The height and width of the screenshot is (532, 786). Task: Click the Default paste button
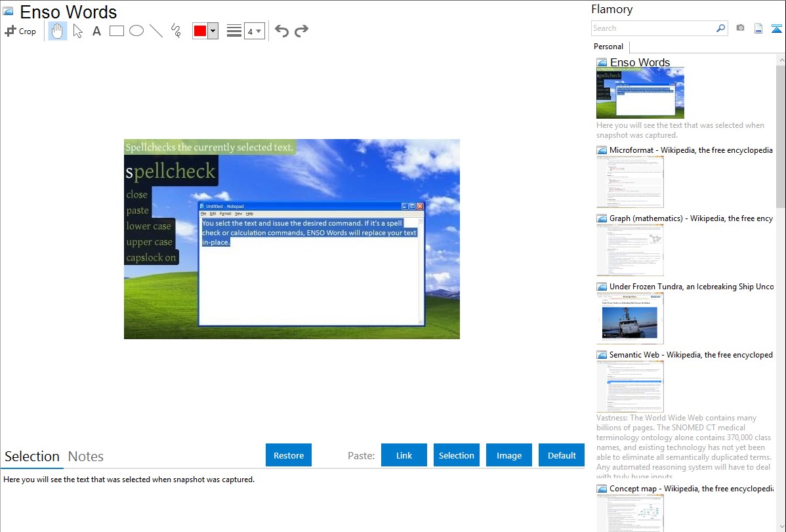tap(562, 455)
